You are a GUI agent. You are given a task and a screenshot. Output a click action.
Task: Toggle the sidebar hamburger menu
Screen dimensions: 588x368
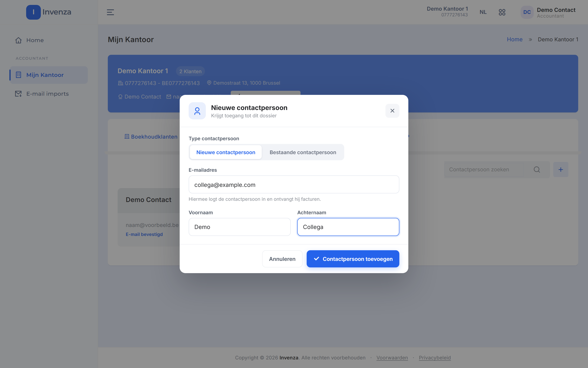coord(110,12)
